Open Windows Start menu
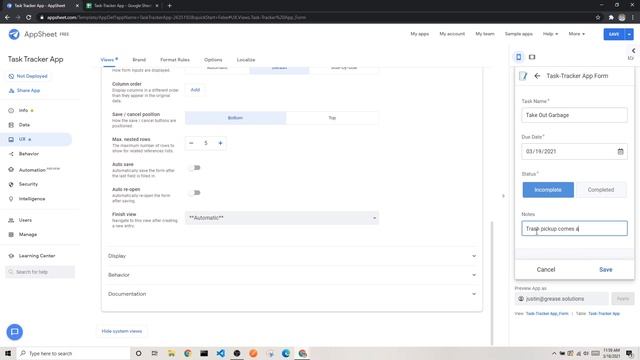 point(8,353)
